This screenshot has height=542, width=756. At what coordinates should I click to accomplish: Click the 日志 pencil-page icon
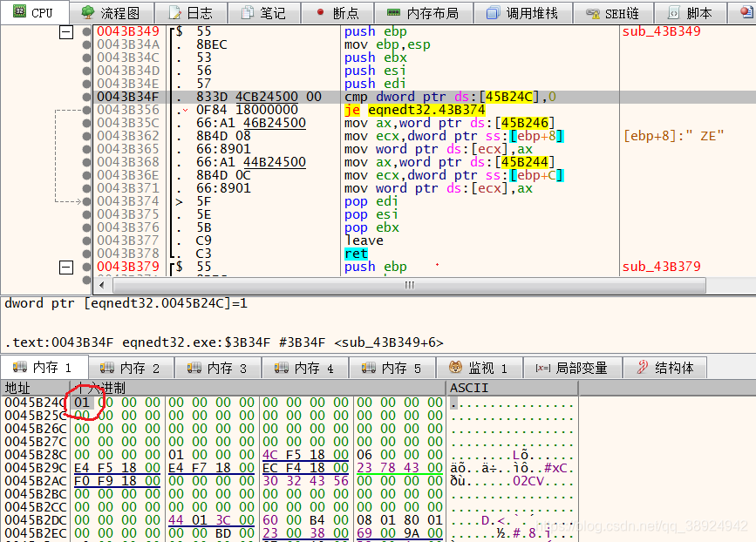pyautogui.click(x=175, y=13)
